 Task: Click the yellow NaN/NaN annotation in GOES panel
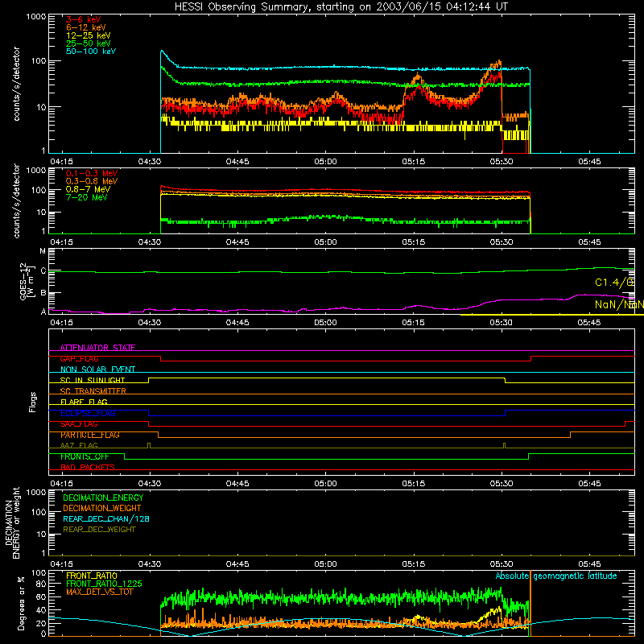click(x=619, y=304)
